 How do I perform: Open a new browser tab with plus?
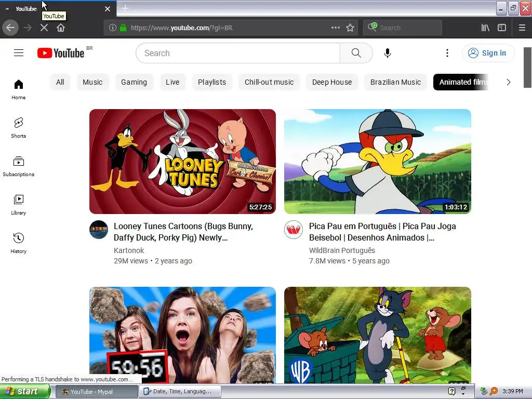click(125, 8)
